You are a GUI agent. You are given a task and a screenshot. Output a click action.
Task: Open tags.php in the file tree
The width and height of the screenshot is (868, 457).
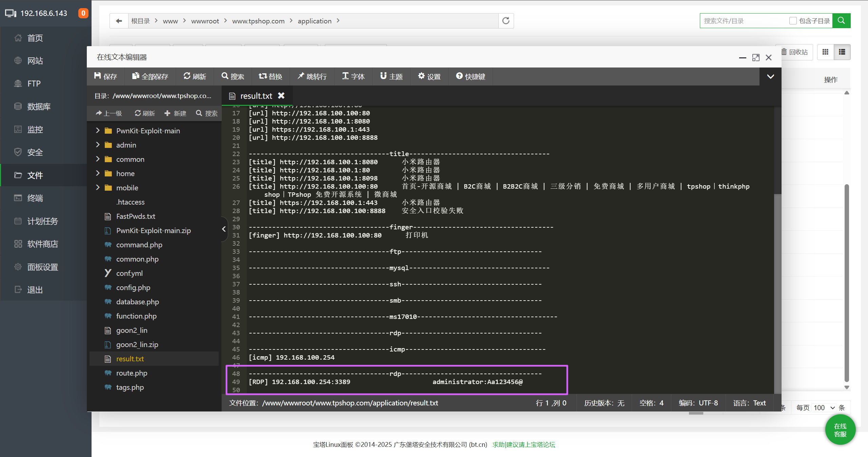point(130,387)
